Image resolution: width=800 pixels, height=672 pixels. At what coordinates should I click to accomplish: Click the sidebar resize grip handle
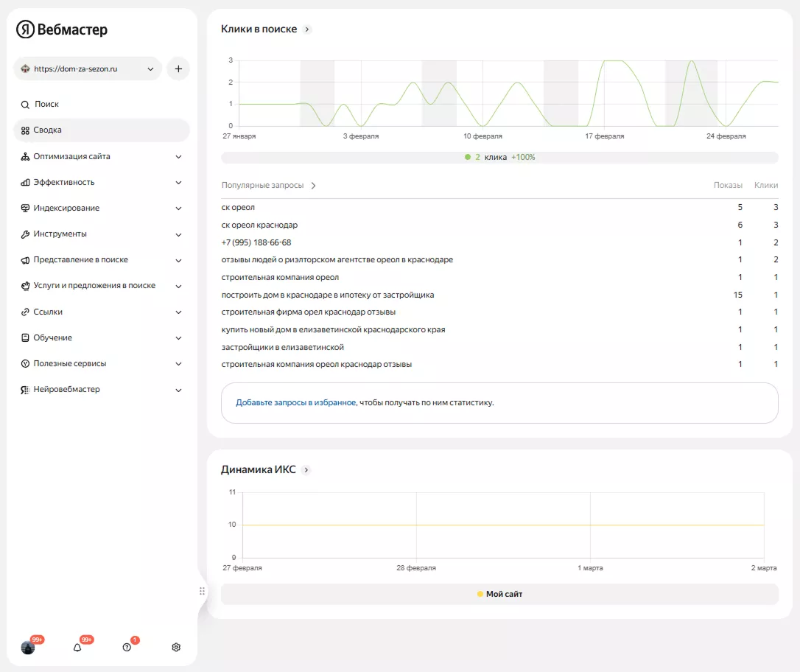(x=202, y=591)
